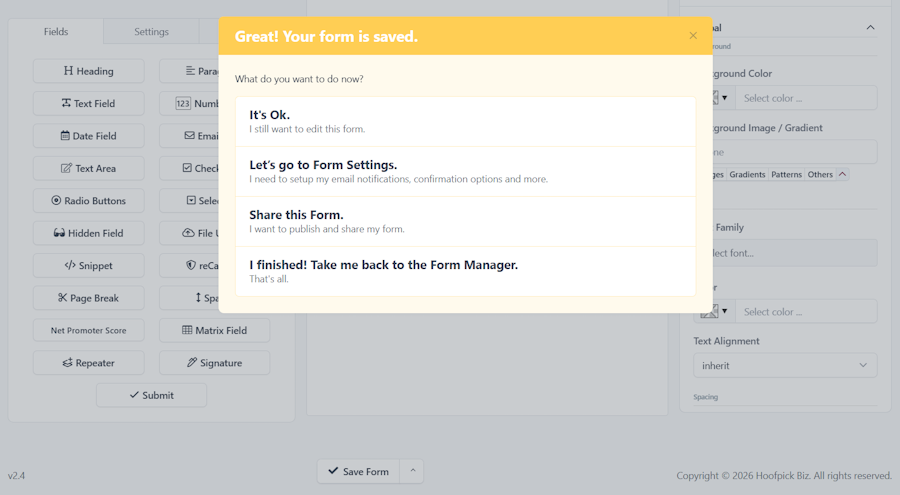
Task: Click the Save Form button
Action: tap(359, 471)
